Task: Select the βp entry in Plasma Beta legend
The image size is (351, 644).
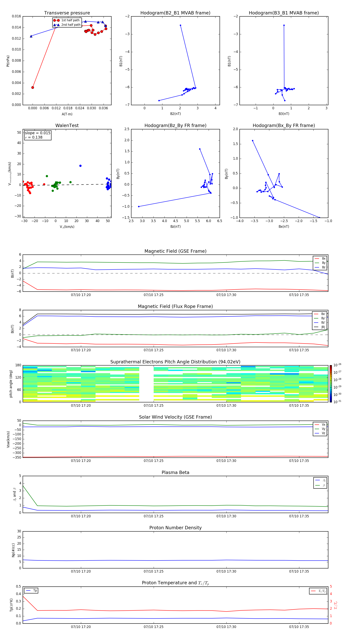Action: 320,480
